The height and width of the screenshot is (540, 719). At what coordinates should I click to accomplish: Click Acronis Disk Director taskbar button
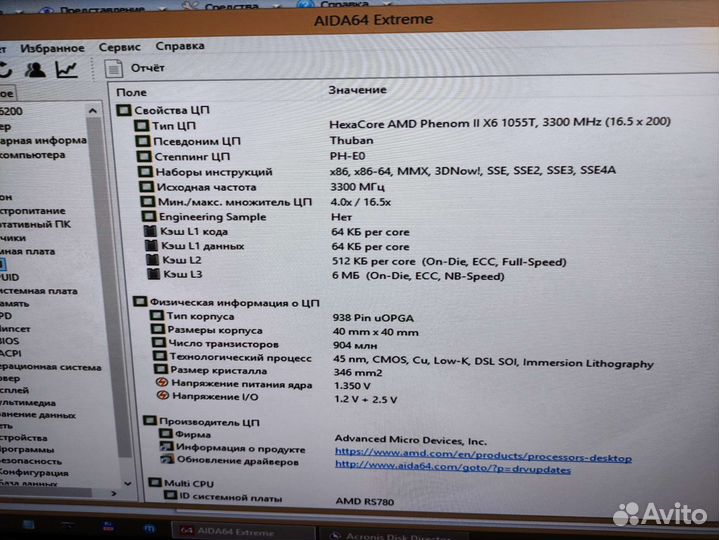(393, 535)
